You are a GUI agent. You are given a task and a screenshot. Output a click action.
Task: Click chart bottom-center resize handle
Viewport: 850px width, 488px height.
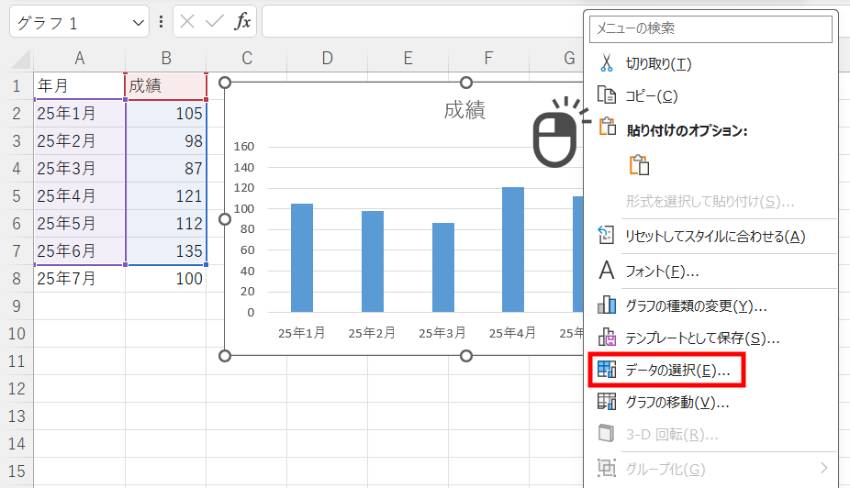coord(466,356)
